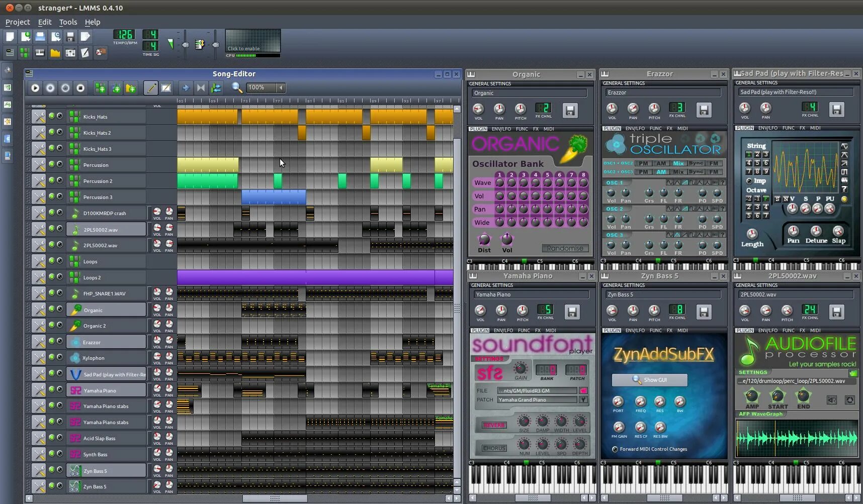Select the Organic track name button

pos(107,310)
